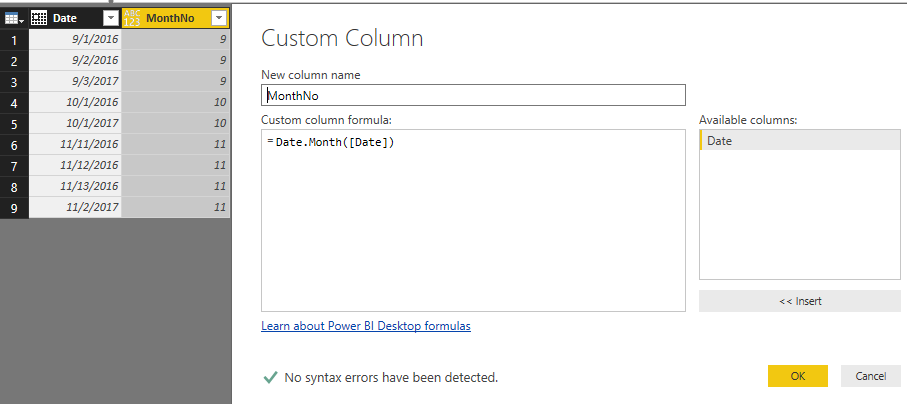Select row number 1 header
The image size is (907, 404).
tap(14, 39)
